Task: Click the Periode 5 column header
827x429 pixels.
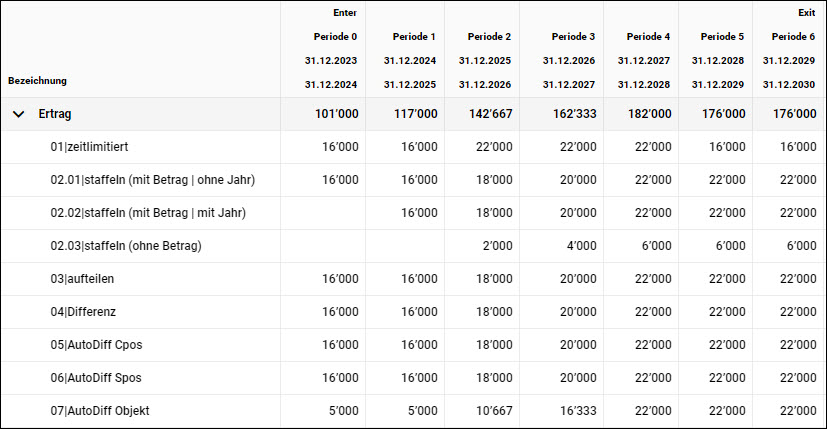Action: (x=716, y=49)
